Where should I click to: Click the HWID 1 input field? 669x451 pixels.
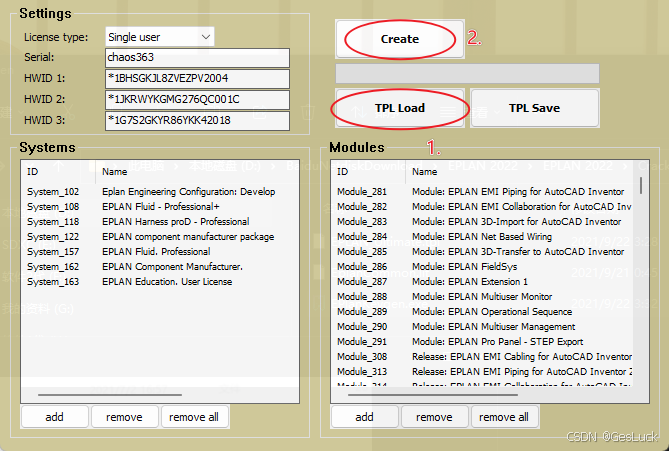(197, 79)
